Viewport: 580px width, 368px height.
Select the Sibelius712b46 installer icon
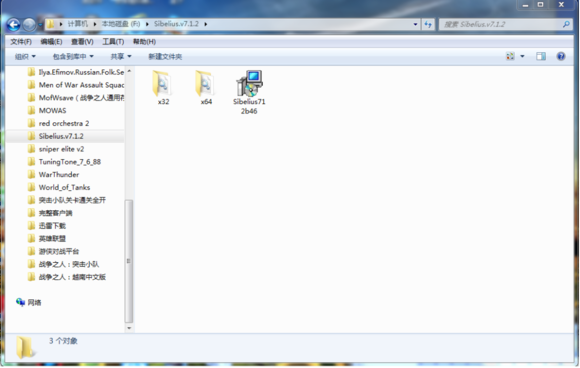(249, 83)
